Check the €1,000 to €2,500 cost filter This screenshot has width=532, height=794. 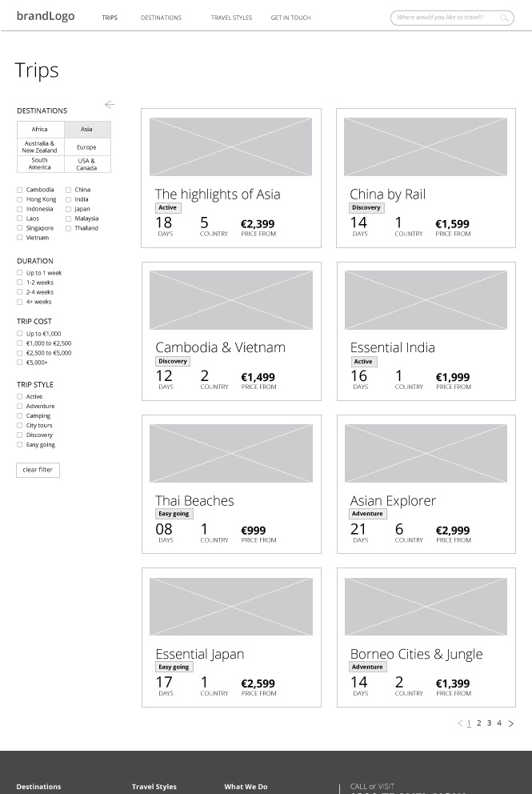(19, 343)
